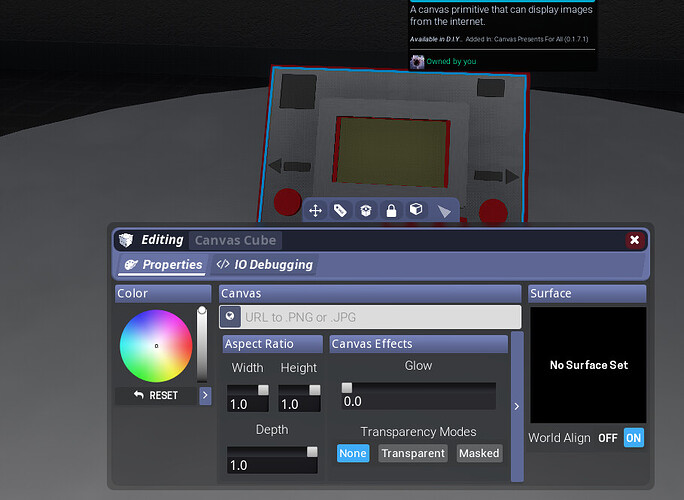Click the Width value 1.0
Screen dimensions: 684x500
(x=239, y=404)
